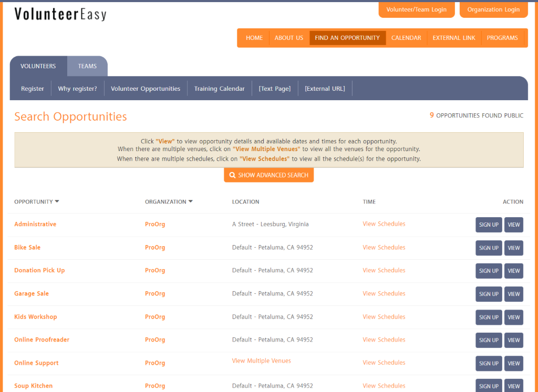Image resolution: width=538 pixels, height=392 pixels.
Task: Open the Online Proofreader opportunity
Action: pos(42,340)
